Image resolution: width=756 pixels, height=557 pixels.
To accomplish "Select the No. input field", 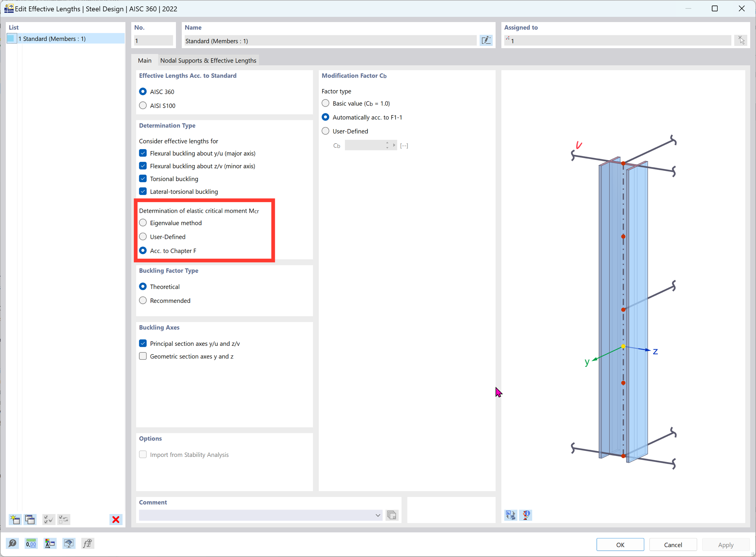I will [x=154, y=40].
